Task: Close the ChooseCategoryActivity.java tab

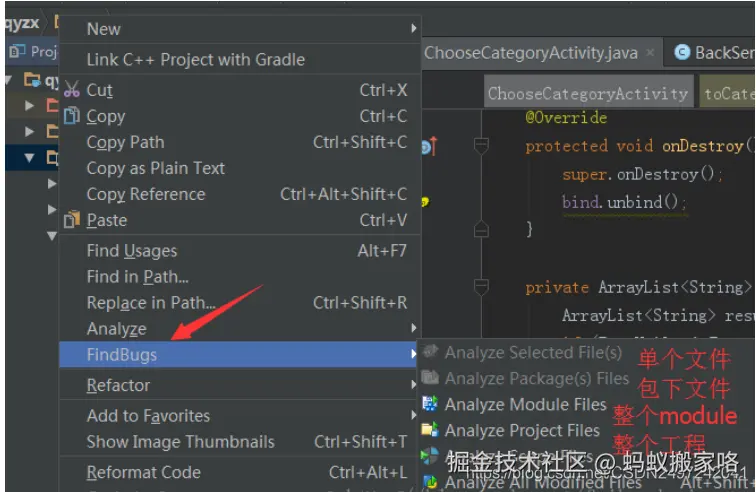Action: pos(650,53)
